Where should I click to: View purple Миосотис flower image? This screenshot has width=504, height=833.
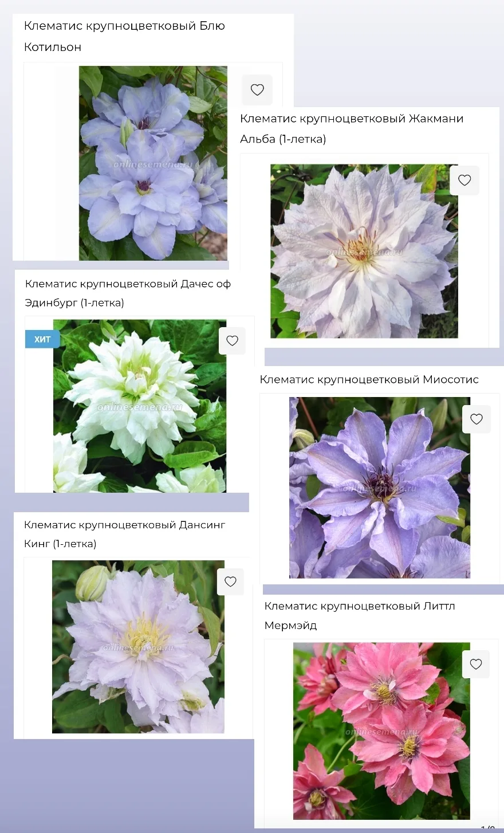pyautogui.click(x=379, y=488)
